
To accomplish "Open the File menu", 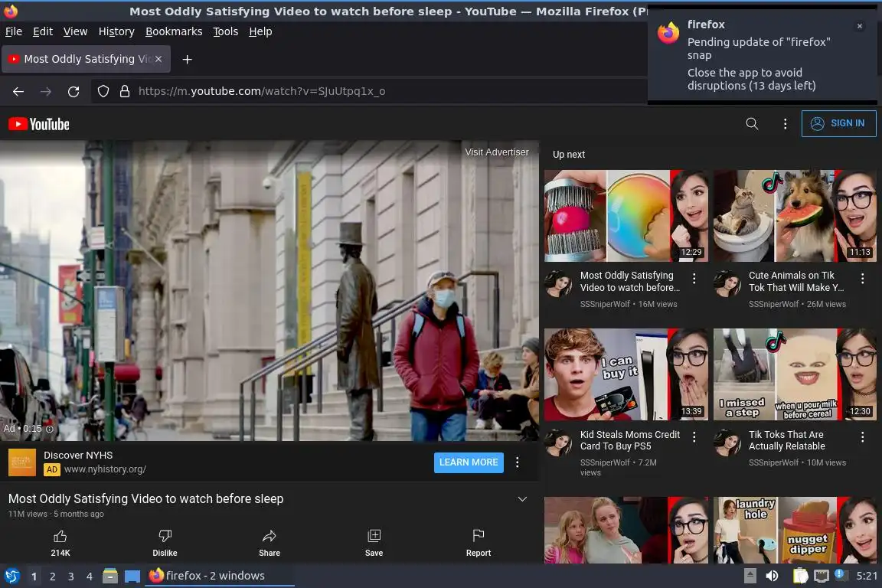I will point(14,31).
